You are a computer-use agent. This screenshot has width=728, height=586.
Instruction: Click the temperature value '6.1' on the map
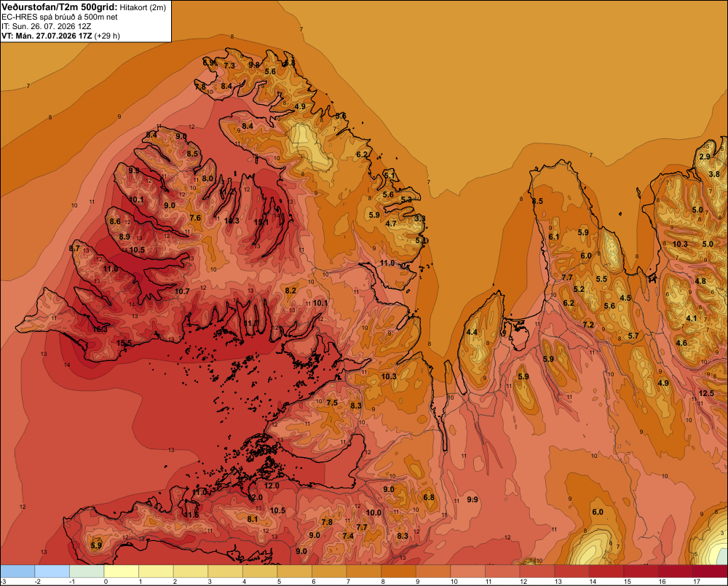[x=553, y=237]
